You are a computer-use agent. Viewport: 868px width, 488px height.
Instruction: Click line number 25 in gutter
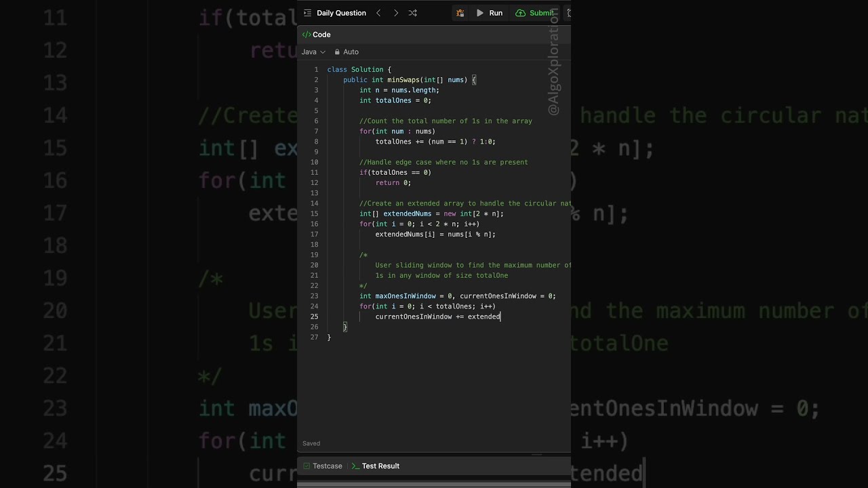315,317
